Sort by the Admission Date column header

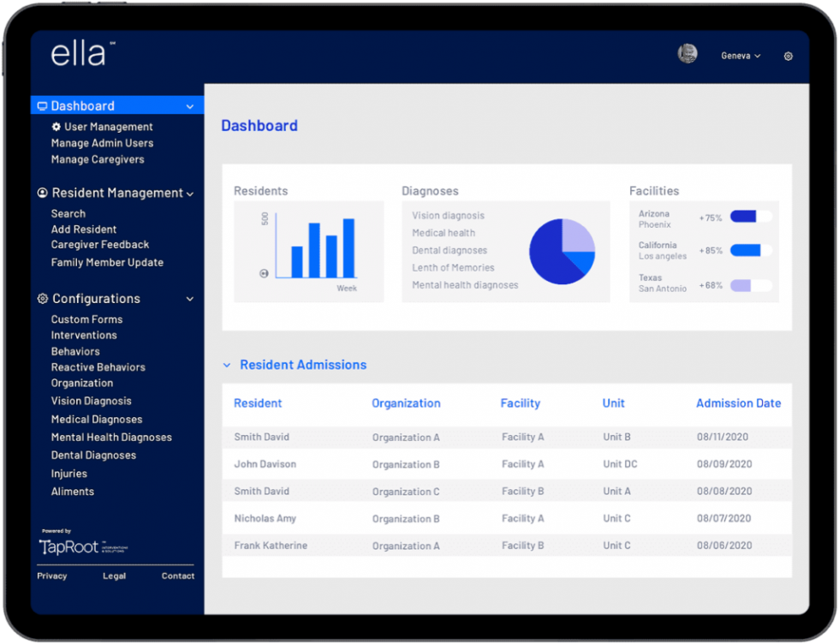point(738,402)
